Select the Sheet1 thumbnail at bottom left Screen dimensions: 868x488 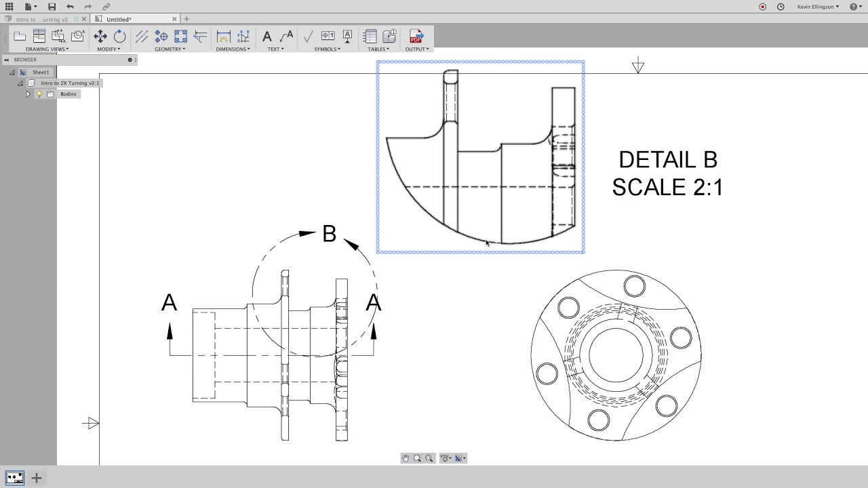pos(15,478)
